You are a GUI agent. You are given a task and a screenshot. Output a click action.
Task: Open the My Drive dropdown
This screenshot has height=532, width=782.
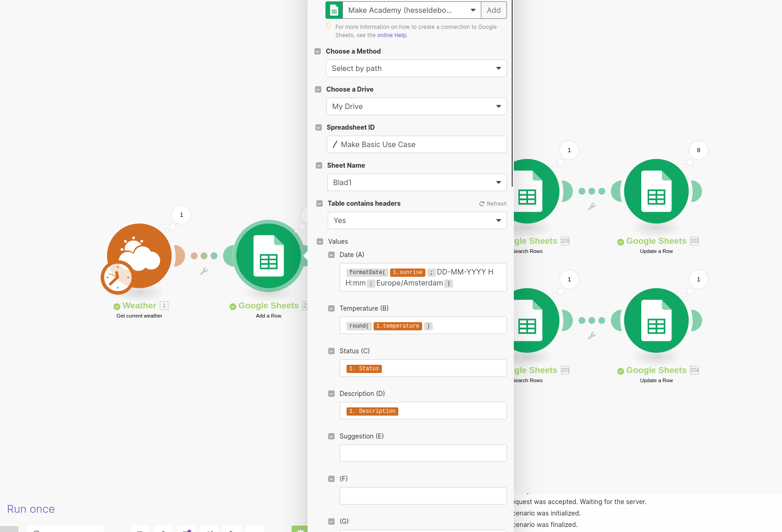click(417, 106)
